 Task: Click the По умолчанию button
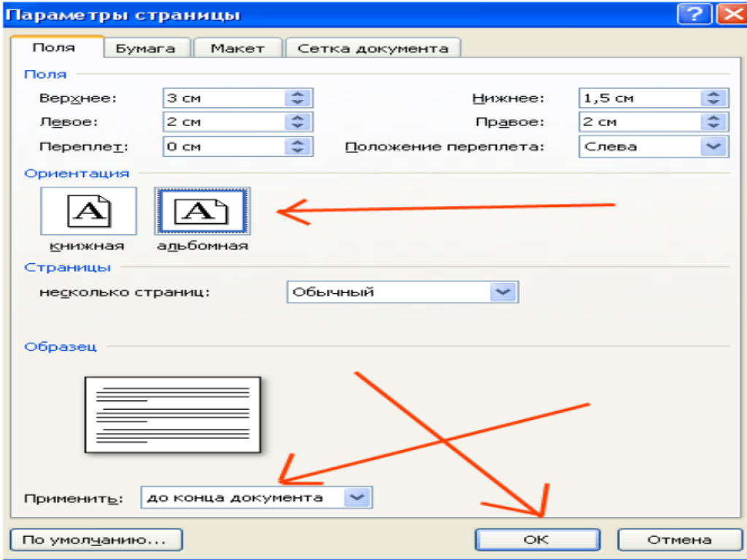coord(96,540)
